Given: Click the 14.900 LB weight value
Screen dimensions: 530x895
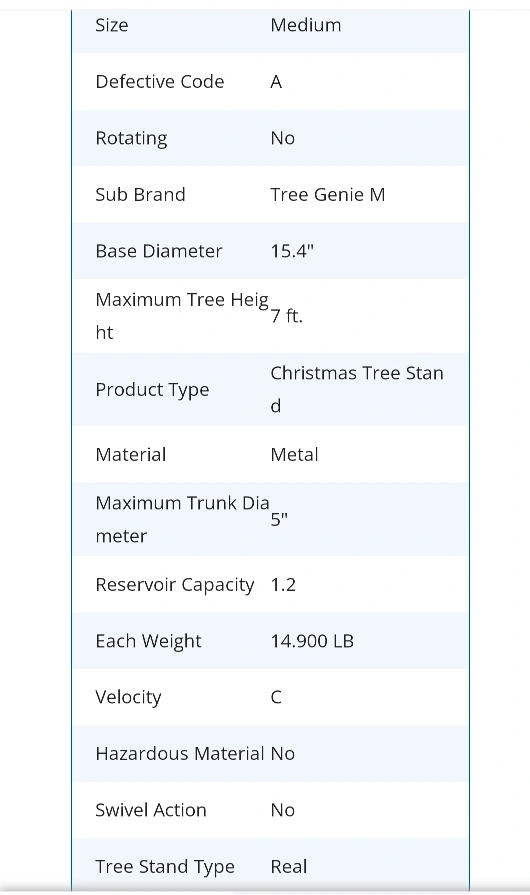Looking at the screenshot, I should pyautogui.click(x=312, y=642).
